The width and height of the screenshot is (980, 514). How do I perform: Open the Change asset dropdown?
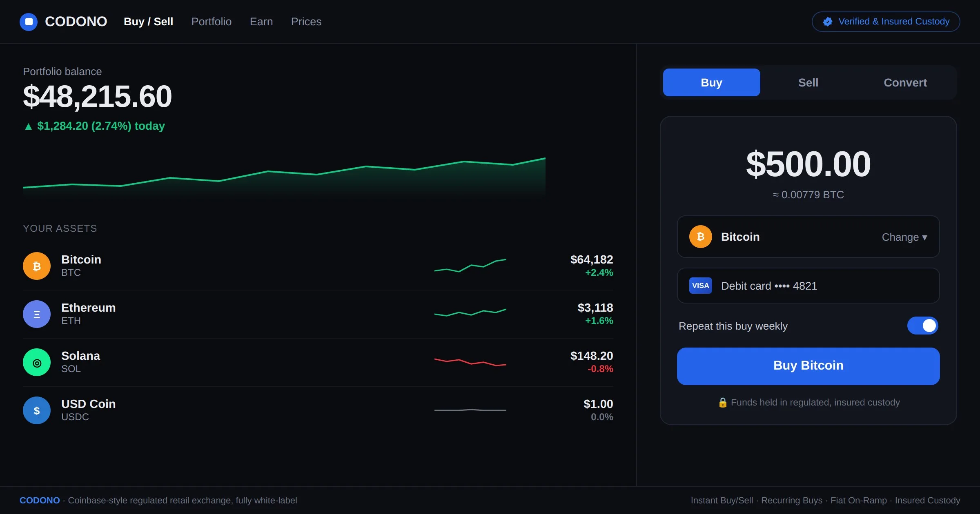tap(904, 237)
